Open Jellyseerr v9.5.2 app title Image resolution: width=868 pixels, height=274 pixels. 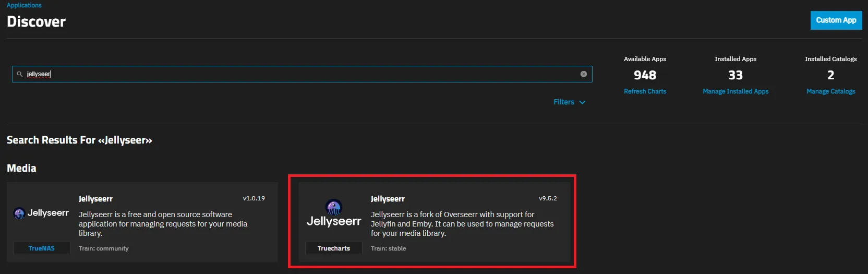pos(388,199)
